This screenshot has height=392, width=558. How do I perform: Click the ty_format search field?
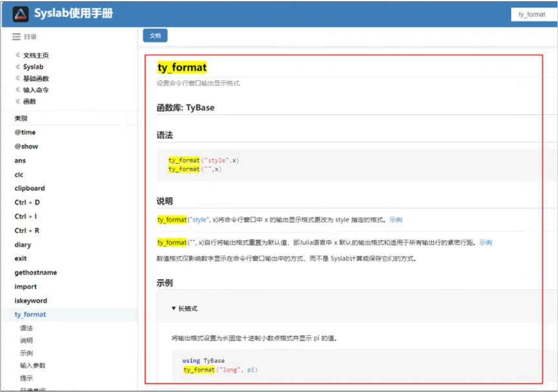534,15
